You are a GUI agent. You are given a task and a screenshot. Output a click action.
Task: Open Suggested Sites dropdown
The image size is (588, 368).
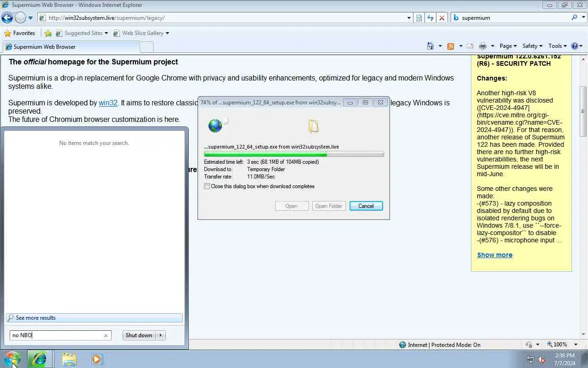82,33
